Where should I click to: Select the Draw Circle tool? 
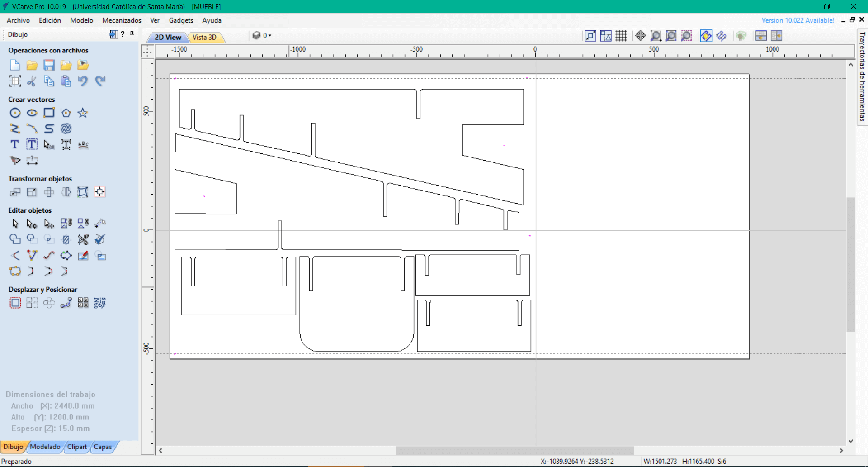tap(15, 113)
